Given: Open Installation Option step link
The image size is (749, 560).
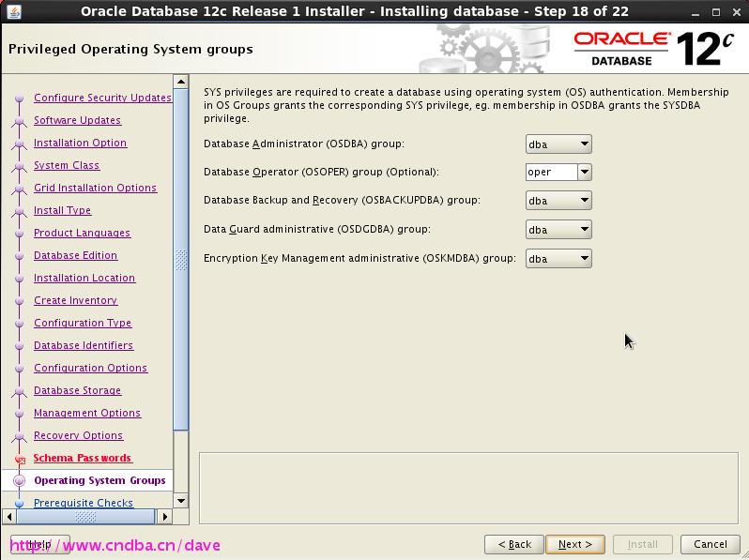Looking at the screenshot, I should 81,143.
